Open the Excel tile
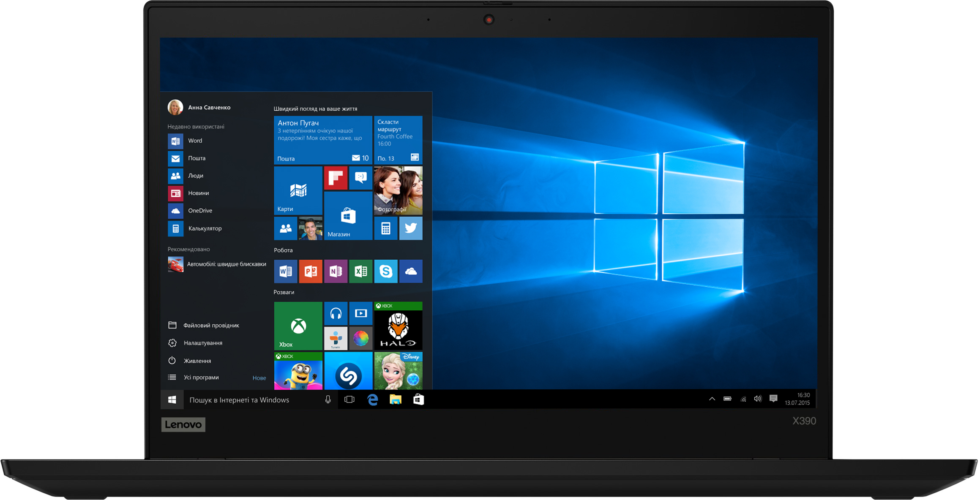 coord(360,271)
